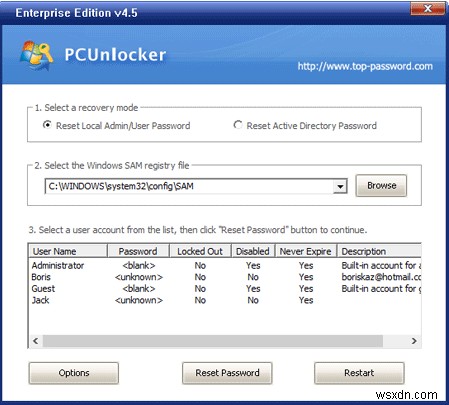Sort by Description column header

coord(379,251)
